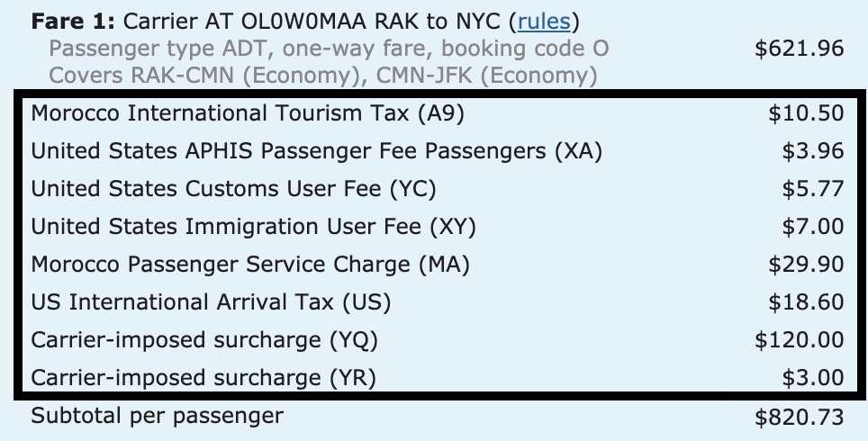Click Morocco International Tourism Tax (A9) row

pos(248,113)
